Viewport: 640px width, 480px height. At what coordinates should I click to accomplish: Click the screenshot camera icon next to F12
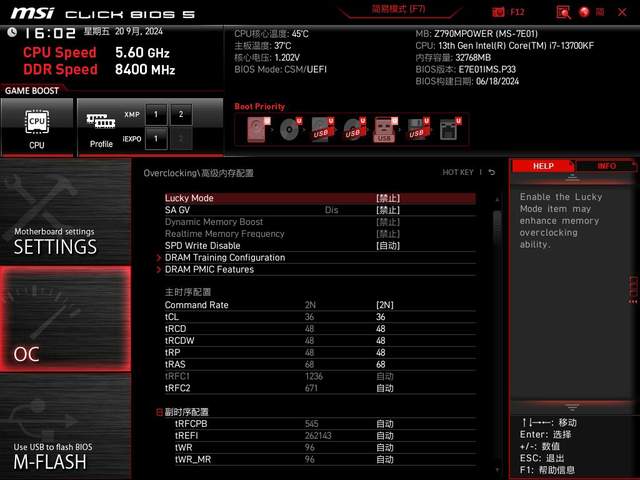[498, 12]
